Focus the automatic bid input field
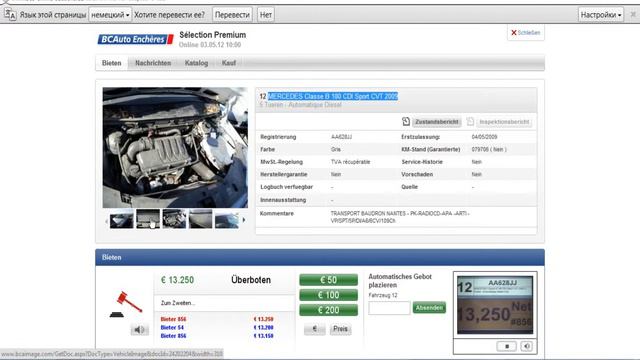 (389, 308)
